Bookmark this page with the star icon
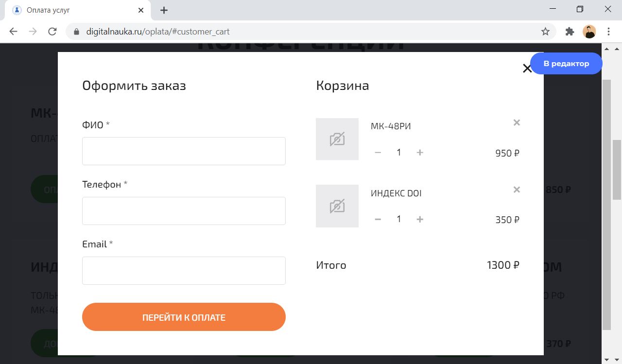Image resolution: width=622 pixels, height=364 pixels. [545, 32]
